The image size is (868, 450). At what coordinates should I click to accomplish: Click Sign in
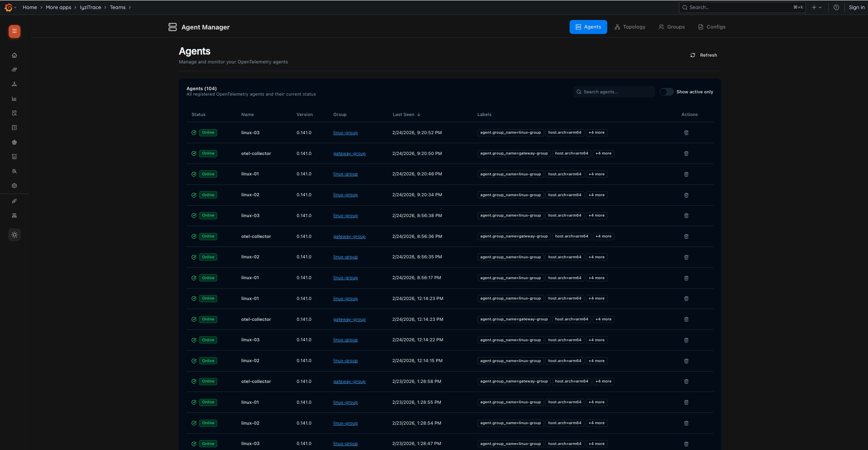(x=856, y=7)
